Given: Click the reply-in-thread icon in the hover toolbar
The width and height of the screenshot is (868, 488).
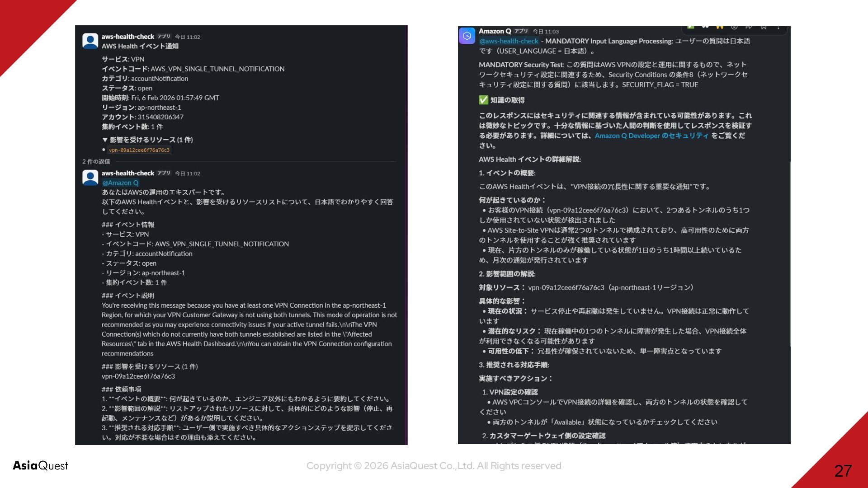Looking at the screenshot, I should [749, 28].
